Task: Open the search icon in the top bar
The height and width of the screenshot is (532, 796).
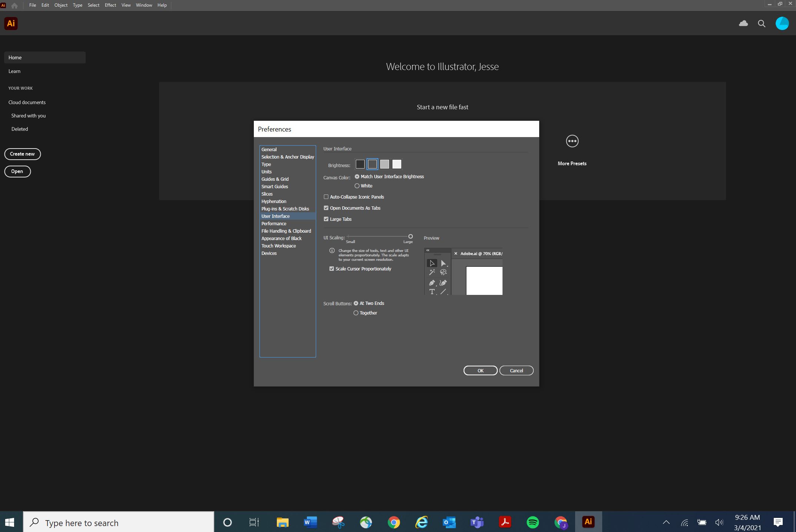Action: [x=761, y=23]
